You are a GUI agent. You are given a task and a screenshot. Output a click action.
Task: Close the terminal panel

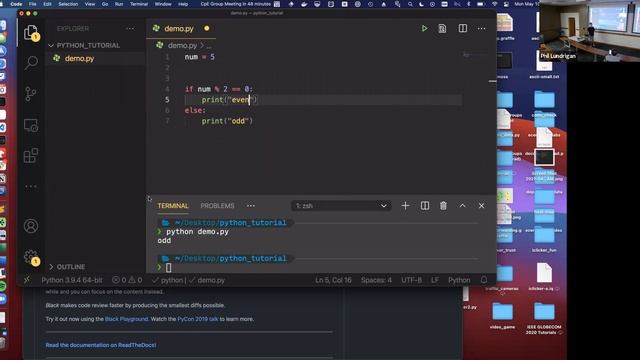(x=481, y=206)
